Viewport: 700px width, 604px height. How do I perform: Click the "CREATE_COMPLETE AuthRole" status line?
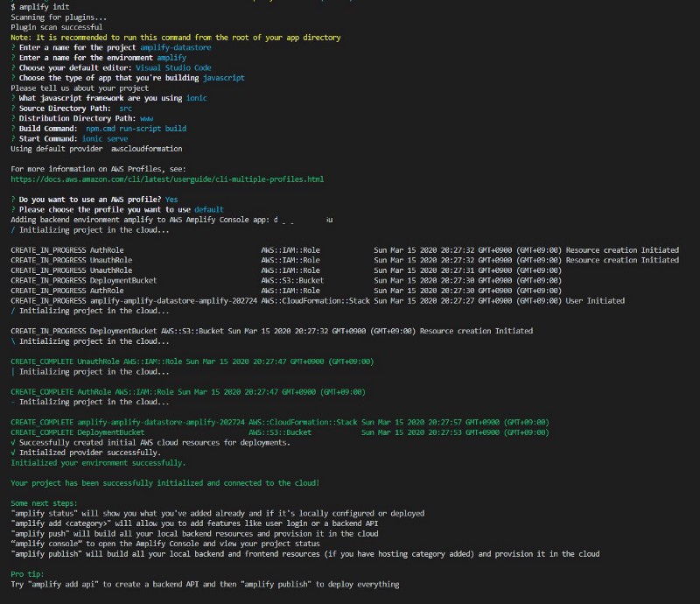[188, 391]
